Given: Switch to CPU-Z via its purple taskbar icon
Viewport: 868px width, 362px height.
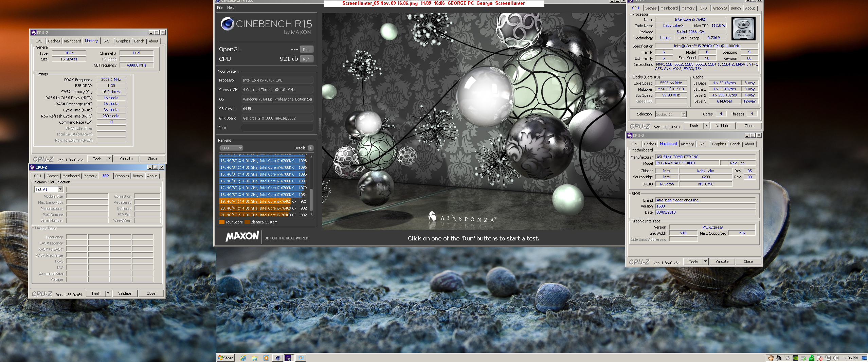Looking at the screenshot, I should (288, 358).
